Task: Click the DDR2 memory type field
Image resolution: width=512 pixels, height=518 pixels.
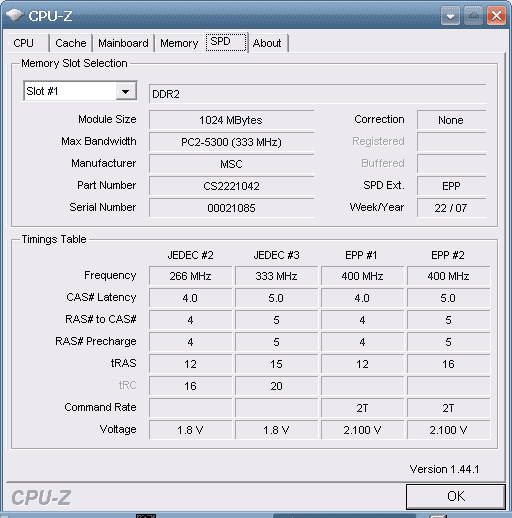Action: pyautogui.click(x=317, y=94)
